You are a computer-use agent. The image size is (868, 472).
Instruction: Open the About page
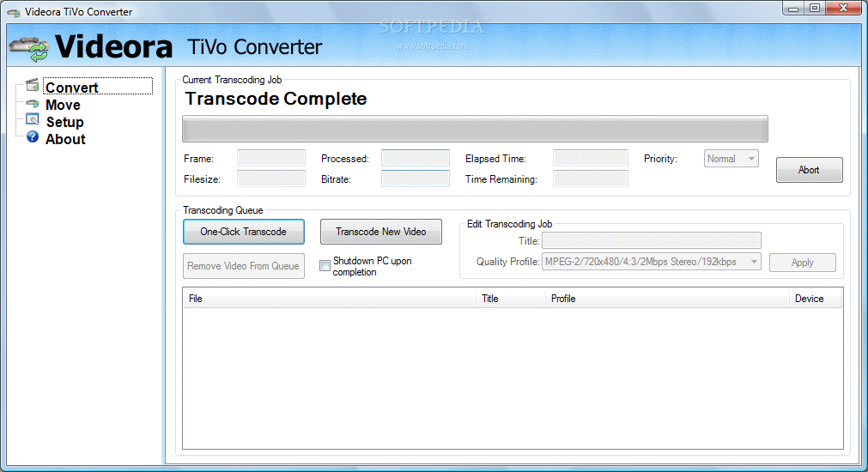(65, 139)
